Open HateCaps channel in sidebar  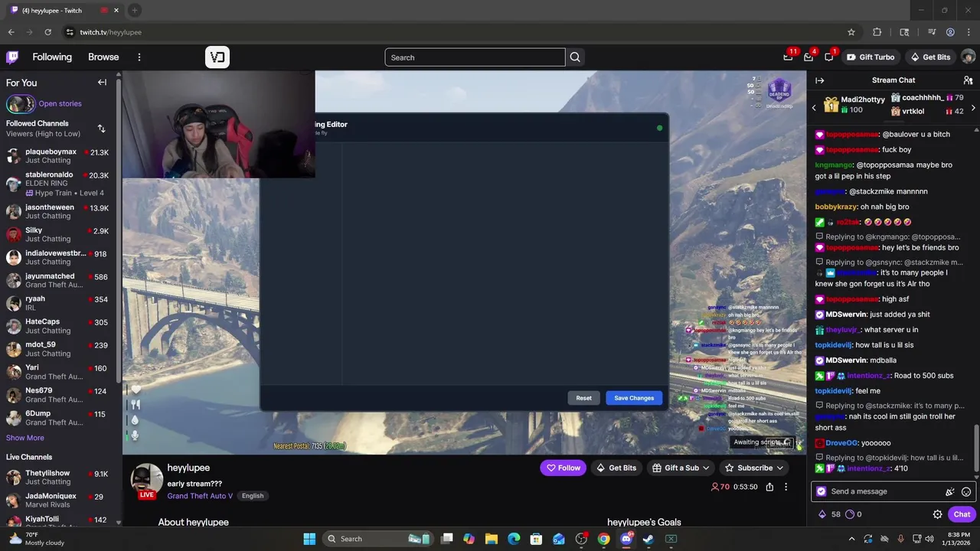click(x=58, y=326)
